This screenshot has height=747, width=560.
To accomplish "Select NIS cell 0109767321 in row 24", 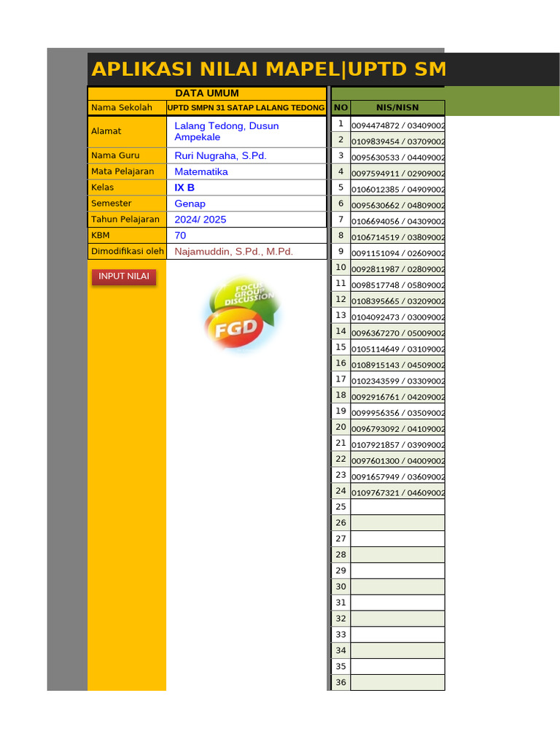I will [397, 491].
